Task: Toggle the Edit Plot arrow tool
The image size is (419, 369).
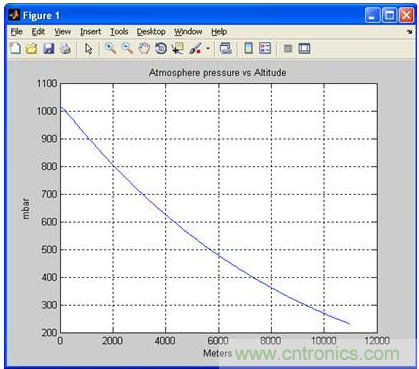Action: pos(89,49)
